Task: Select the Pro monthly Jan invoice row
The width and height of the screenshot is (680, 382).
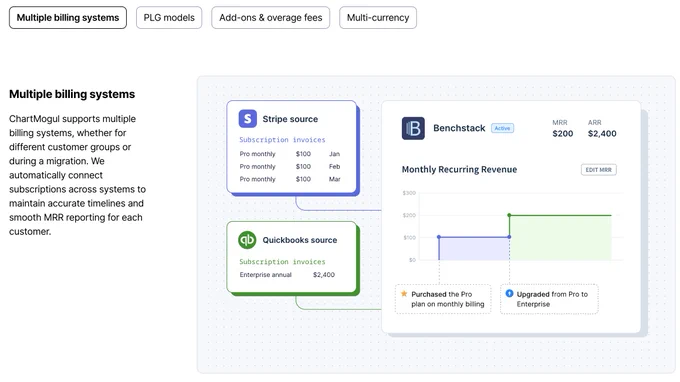Action: pyautogui.click(x=290, y=154)
